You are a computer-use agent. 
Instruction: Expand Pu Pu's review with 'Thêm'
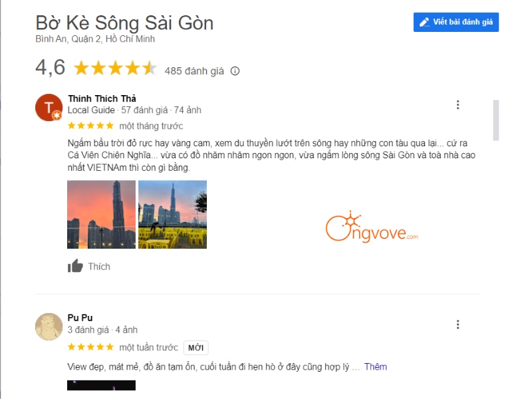click(375, 367)
